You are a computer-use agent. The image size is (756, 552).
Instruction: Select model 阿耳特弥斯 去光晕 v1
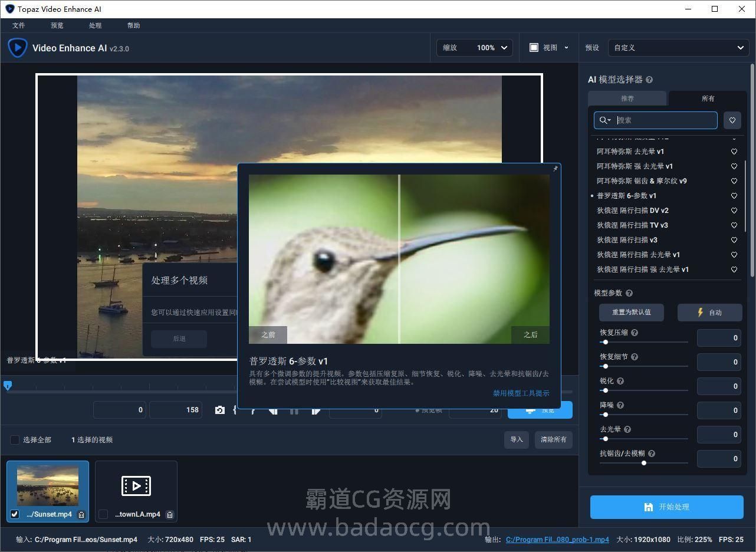point(630,152)
